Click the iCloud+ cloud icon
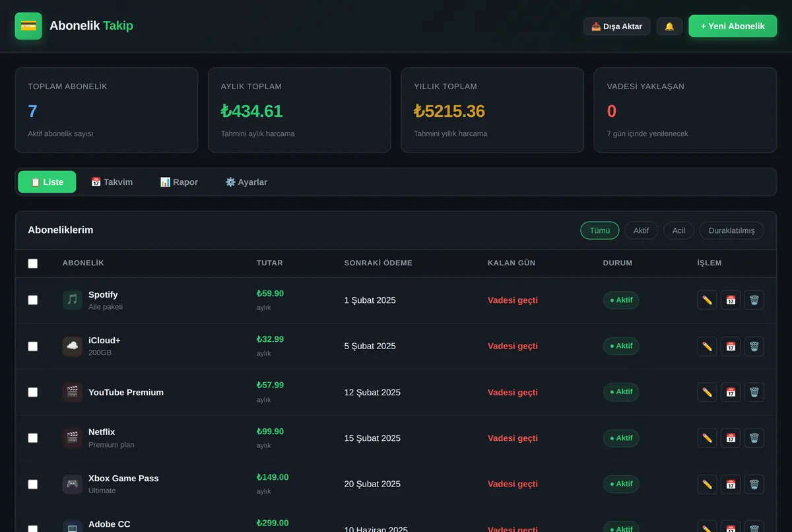The height and width of the screenshot is (532, 792). [73, 347]
